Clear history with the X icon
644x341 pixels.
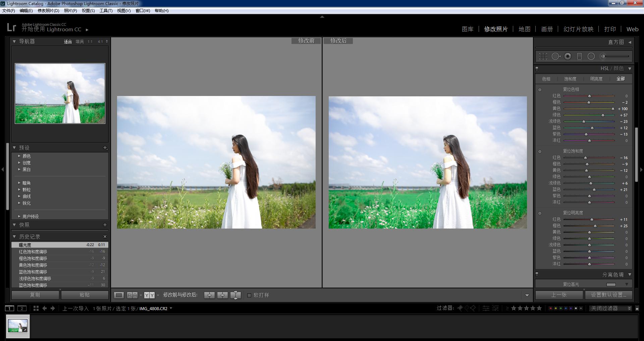point(105,237)
